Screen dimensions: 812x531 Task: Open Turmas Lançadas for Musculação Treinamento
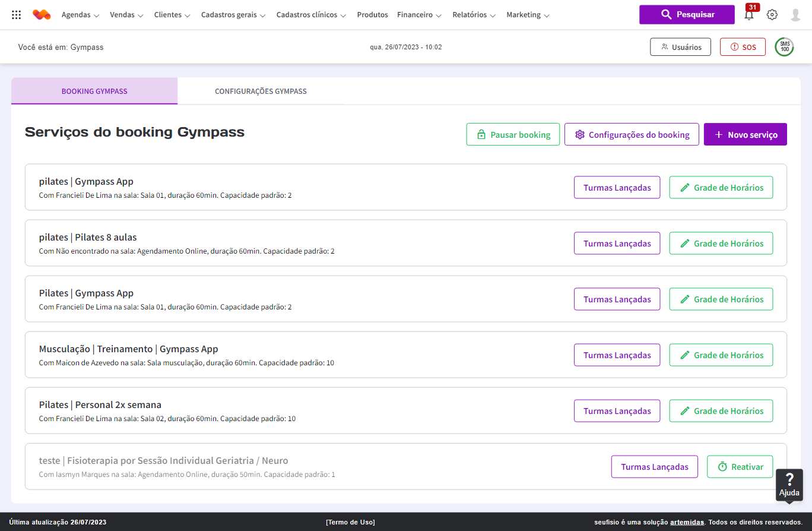[617, 355]
